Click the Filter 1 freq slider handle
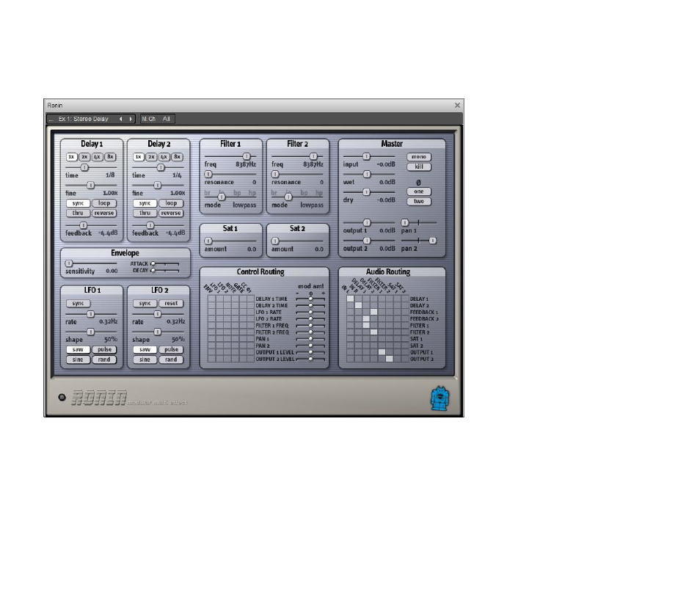 click(247, 156)
